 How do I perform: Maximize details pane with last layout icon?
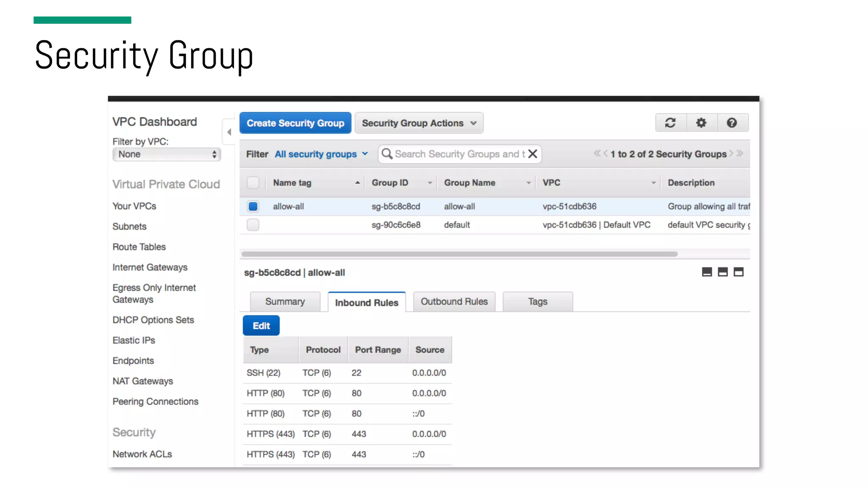[739, 272]
